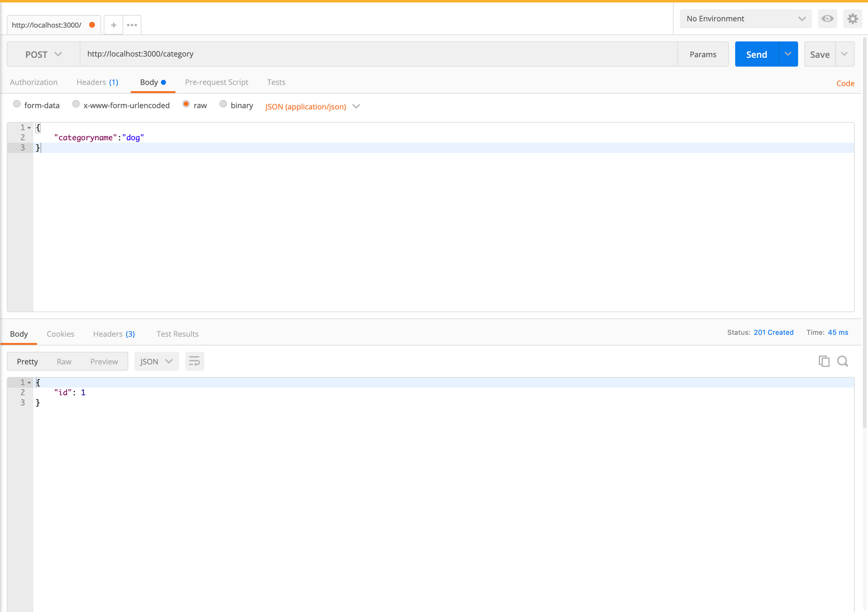Open the environment quick look eye icon

click(x=827, y=19)
